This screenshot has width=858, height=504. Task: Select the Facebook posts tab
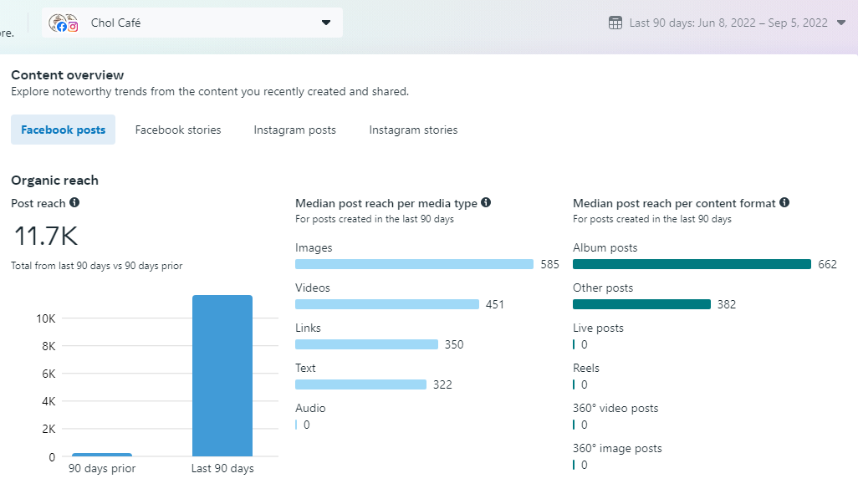click(64, 130)
